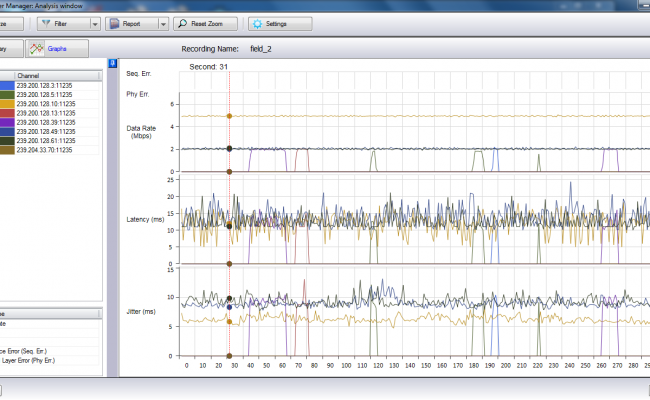Image resolution: width=650 pixels, height=400 pixels.
Task: Expand the Filter dropdown arrow
Action: (x=95, y=24)
